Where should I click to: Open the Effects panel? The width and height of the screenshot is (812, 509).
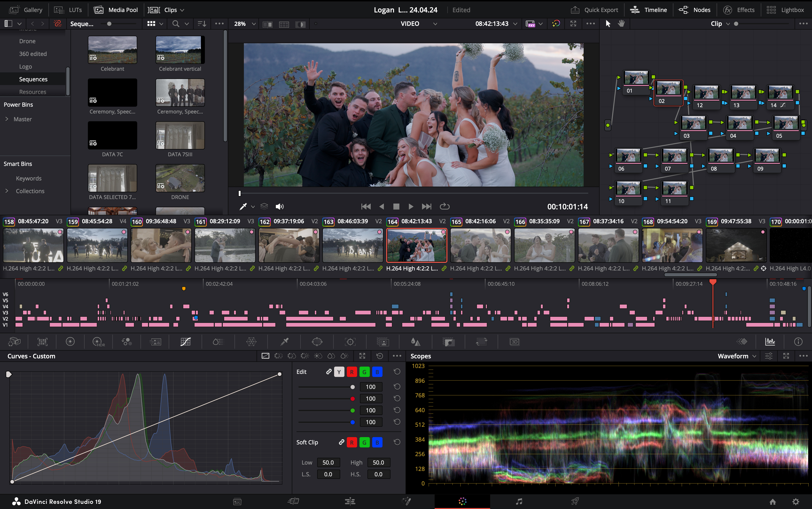[739, 10]
